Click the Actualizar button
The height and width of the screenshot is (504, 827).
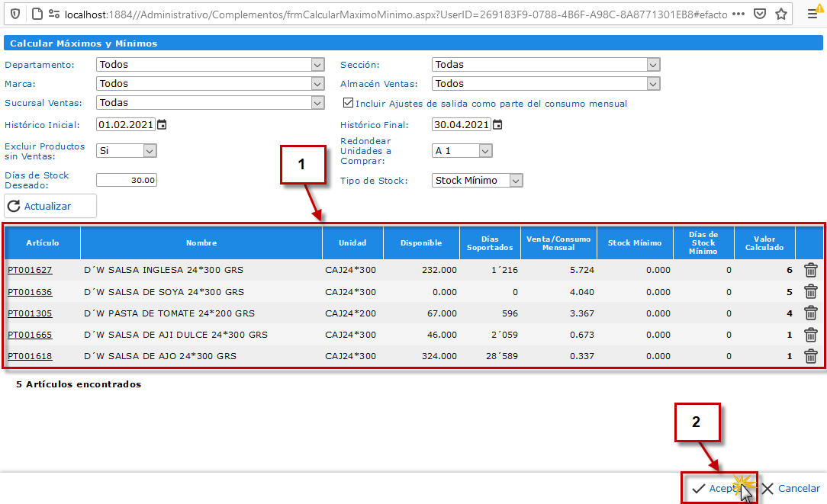tap(50, 206)
